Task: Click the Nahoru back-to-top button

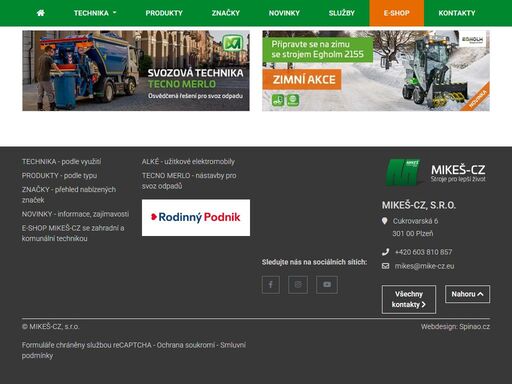Action: 467,294
